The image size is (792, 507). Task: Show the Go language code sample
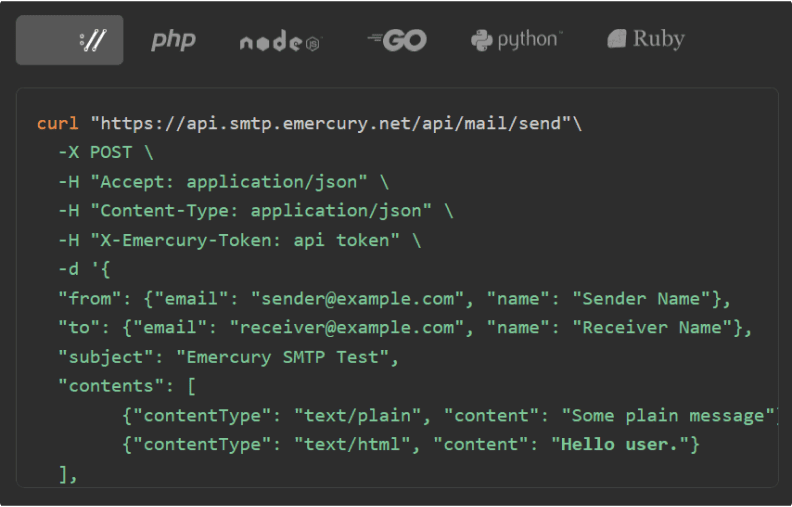[x=397, y=40]
